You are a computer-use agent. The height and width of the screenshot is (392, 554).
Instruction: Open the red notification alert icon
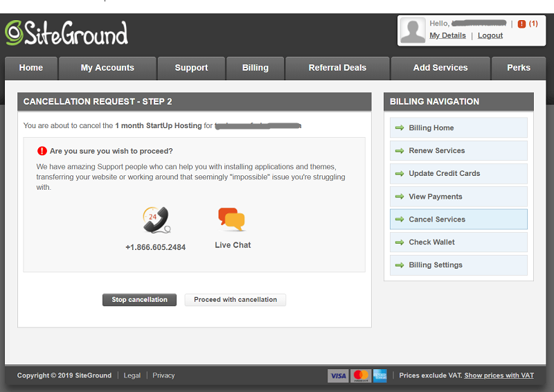tap(521, 24)
